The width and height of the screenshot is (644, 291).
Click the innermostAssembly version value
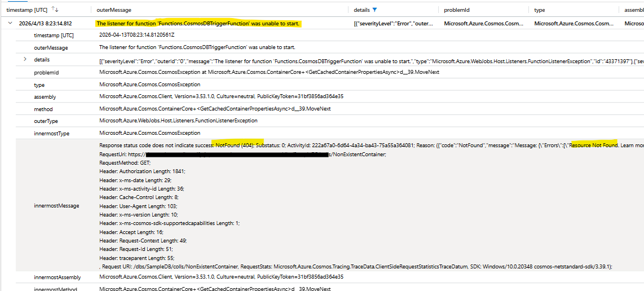click(x=221, y=277)
